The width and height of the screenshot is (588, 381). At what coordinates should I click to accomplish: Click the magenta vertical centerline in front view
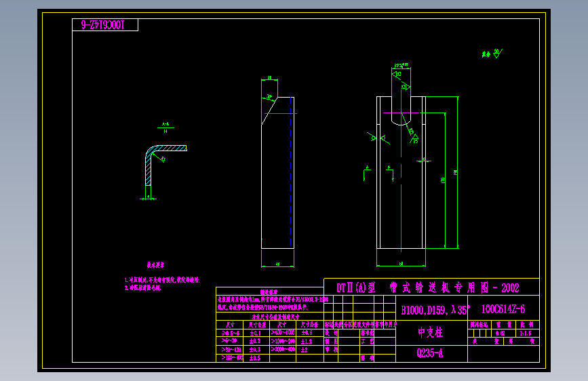(401, 171)
